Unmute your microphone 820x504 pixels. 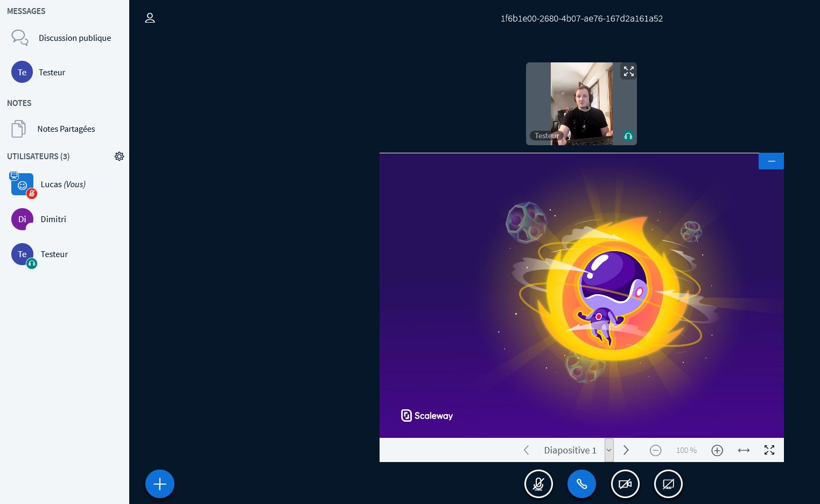538,484
